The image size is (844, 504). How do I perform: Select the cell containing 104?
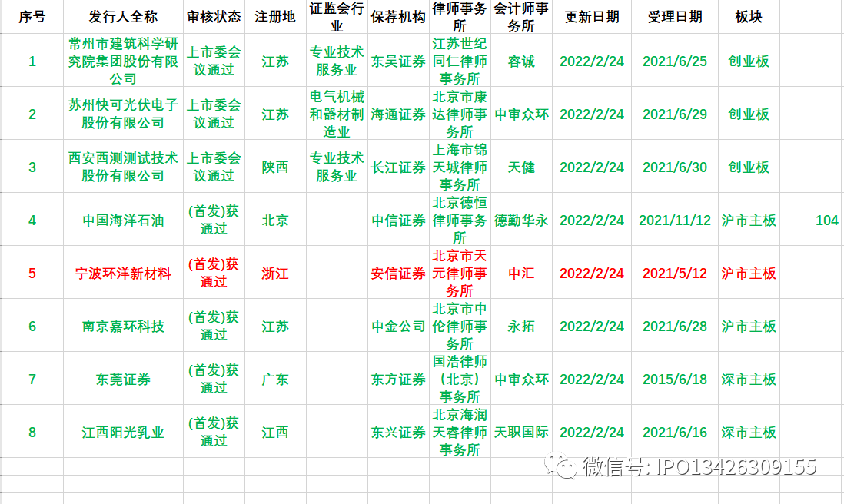point(811,220)
